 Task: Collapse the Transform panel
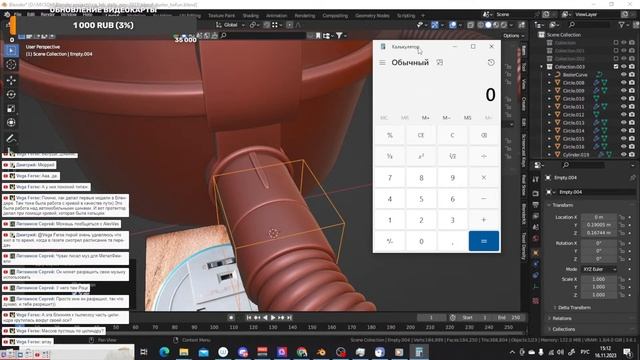coord(562,205)
